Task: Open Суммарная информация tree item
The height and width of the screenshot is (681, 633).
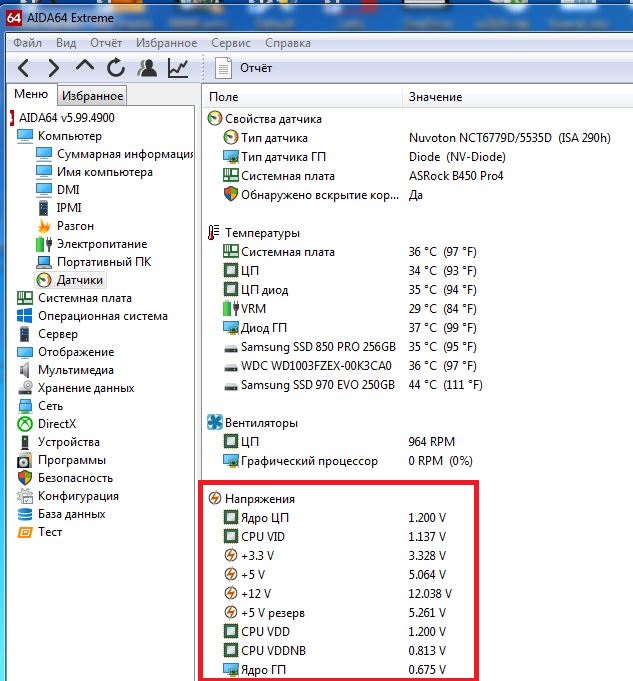Action: [115, 154]
